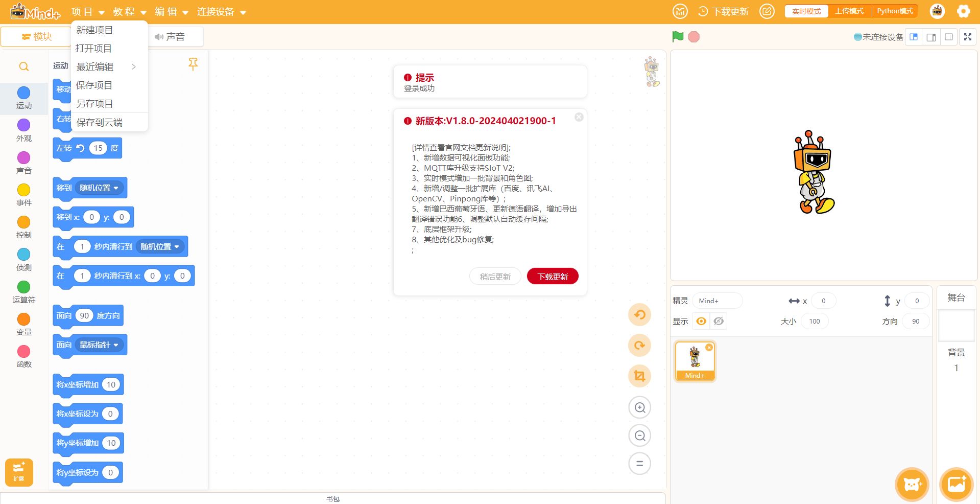
Task: Open the settings gear icon
Action: point(963,11)
